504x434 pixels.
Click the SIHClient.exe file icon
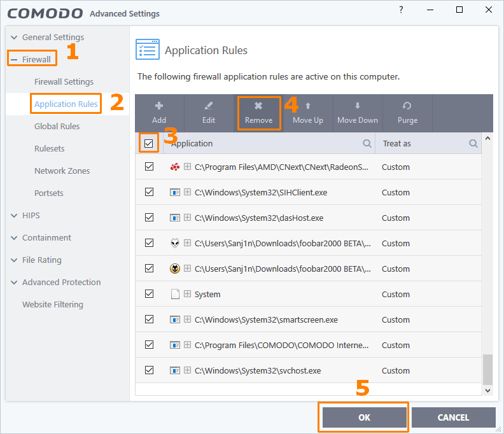175,192
